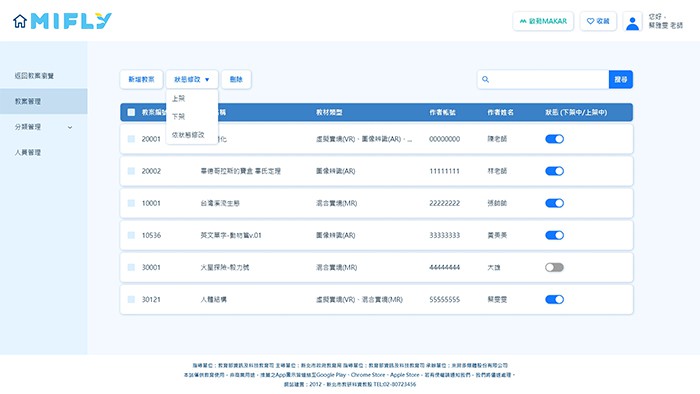Screen dimensions: 700x394
Task: Open 人員管理 in the sidebar
Action: pos(28,153)
